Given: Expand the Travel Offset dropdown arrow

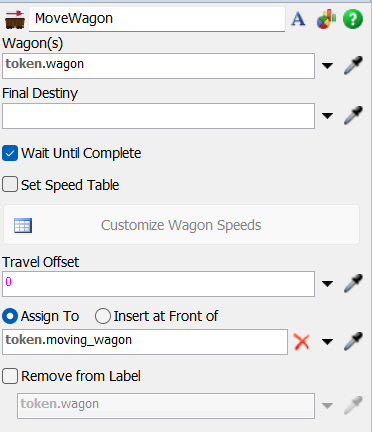Looking at the screenshot, I should tap(327, 284).
